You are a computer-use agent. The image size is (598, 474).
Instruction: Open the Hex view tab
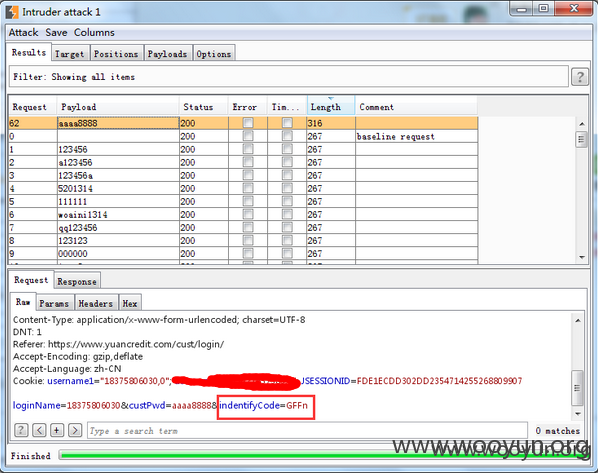tap(130, 304)
